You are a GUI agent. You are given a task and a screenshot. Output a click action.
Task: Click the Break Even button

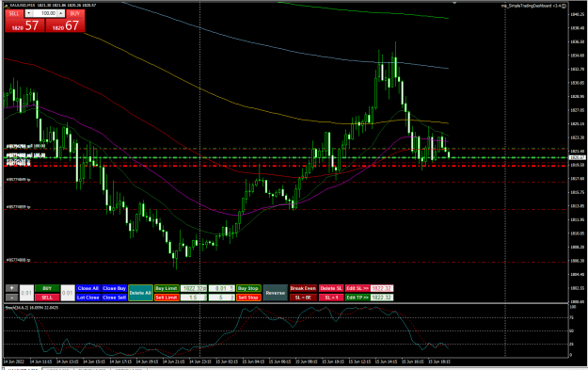303,288
